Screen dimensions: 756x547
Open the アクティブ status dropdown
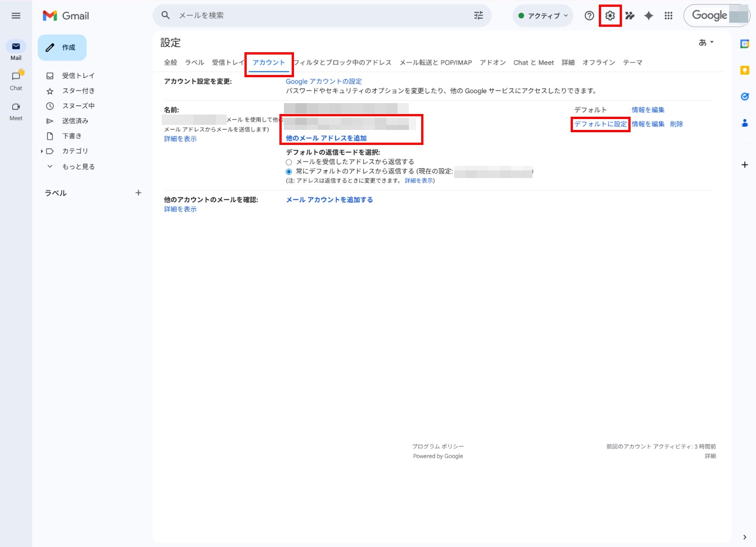tap(542, 15)
